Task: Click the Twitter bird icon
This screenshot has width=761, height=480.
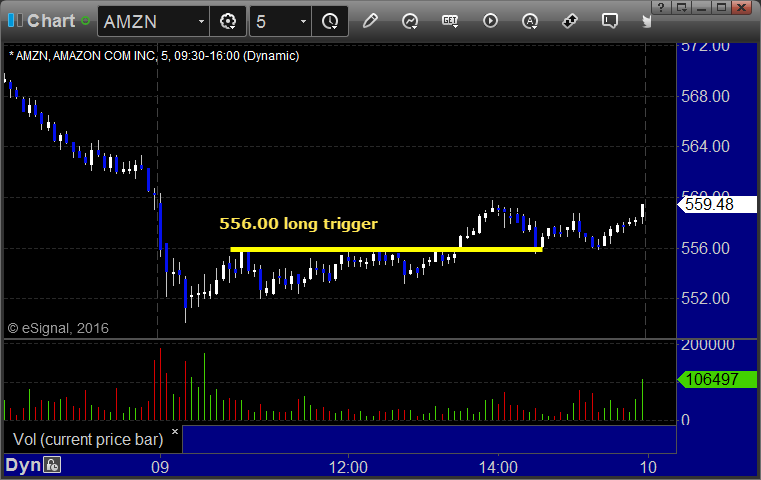Action: tap(646, 21)
